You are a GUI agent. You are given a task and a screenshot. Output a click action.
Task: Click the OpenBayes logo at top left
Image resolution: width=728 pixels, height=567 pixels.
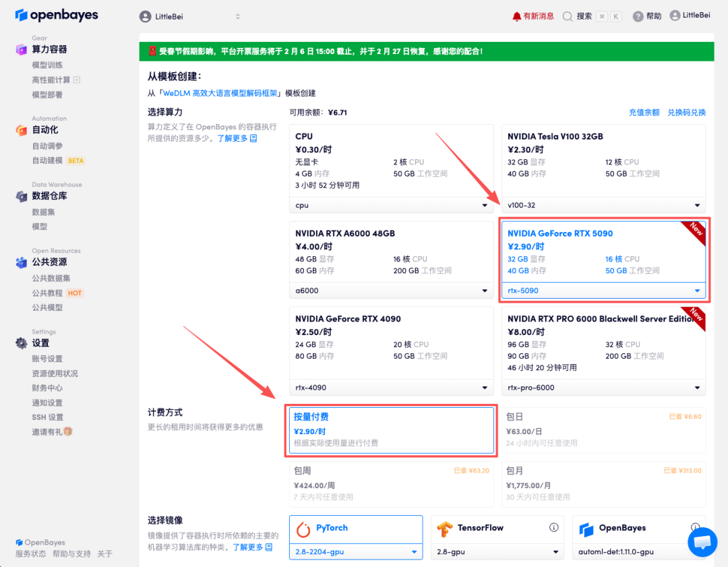click(x=57, y=16)
